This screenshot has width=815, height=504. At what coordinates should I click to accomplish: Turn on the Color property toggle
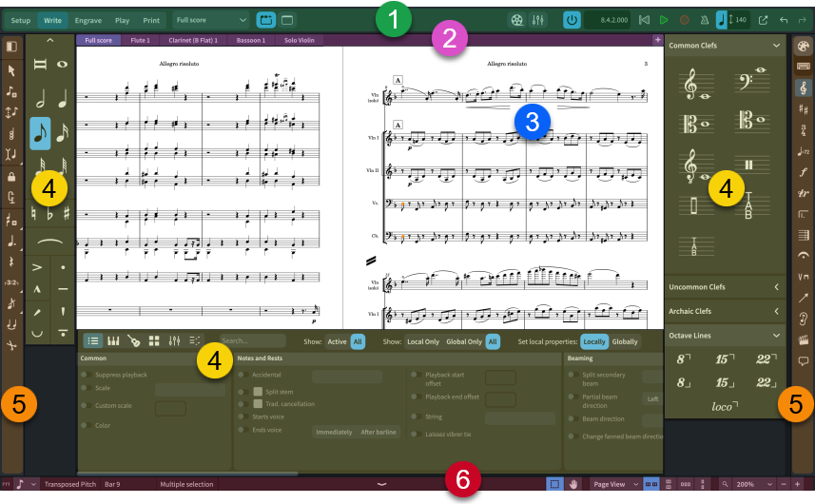click(87, 425)
